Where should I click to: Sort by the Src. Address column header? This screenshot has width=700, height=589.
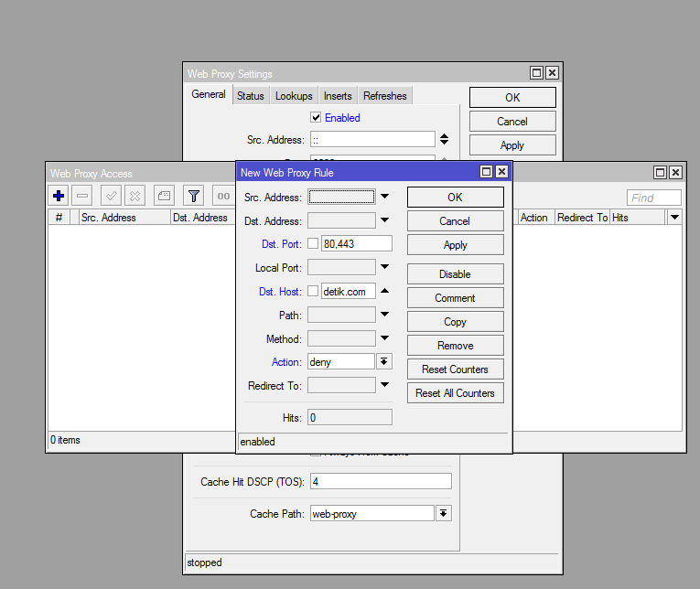(124, 218)
